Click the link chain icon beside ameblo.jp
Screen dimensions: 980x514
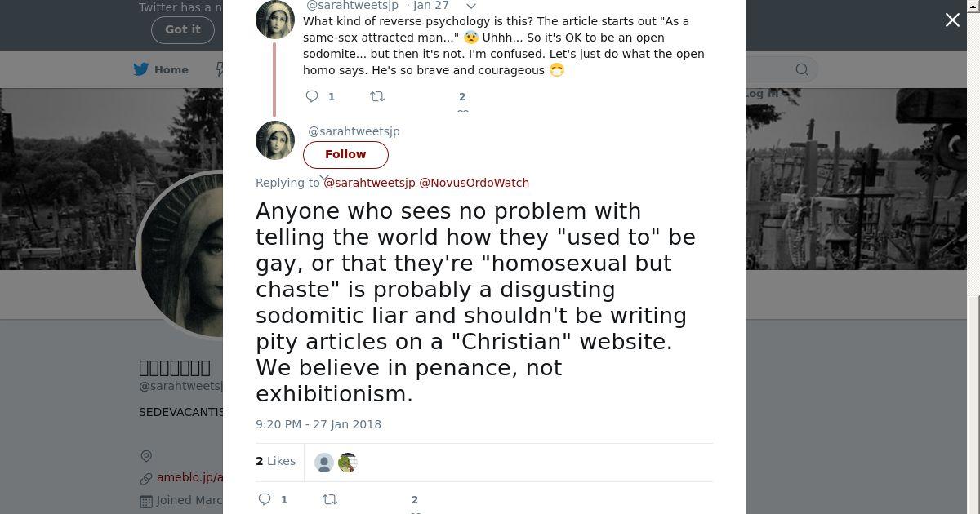pos(146,478)
